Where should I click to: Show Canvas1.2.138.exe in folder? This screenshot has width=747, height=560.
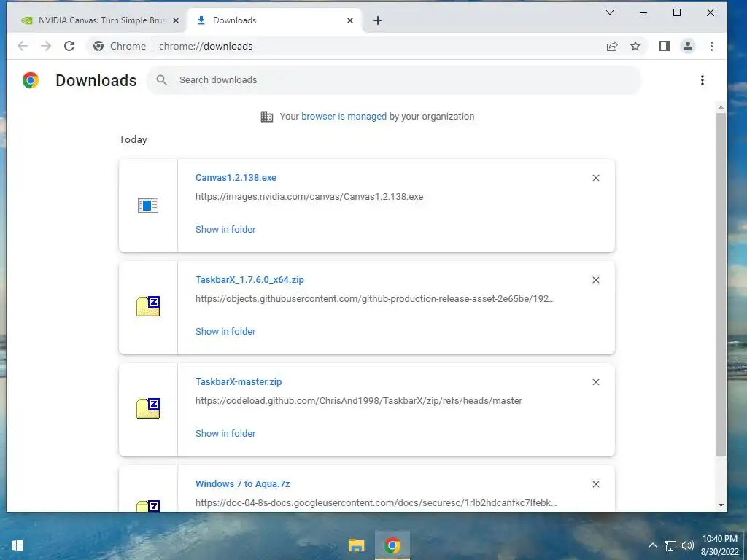(x=225, y=230)
